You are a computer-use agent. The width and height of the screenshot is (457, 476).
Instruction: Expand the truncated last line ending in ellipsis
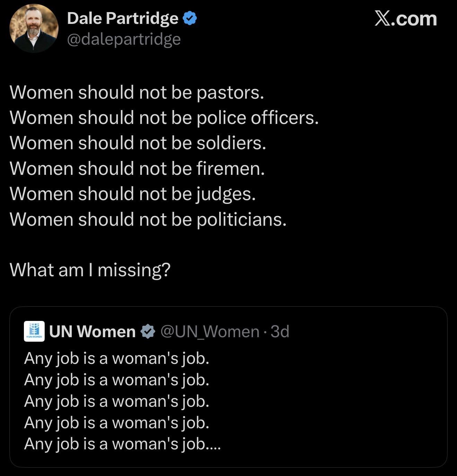[x=122, y=443]
